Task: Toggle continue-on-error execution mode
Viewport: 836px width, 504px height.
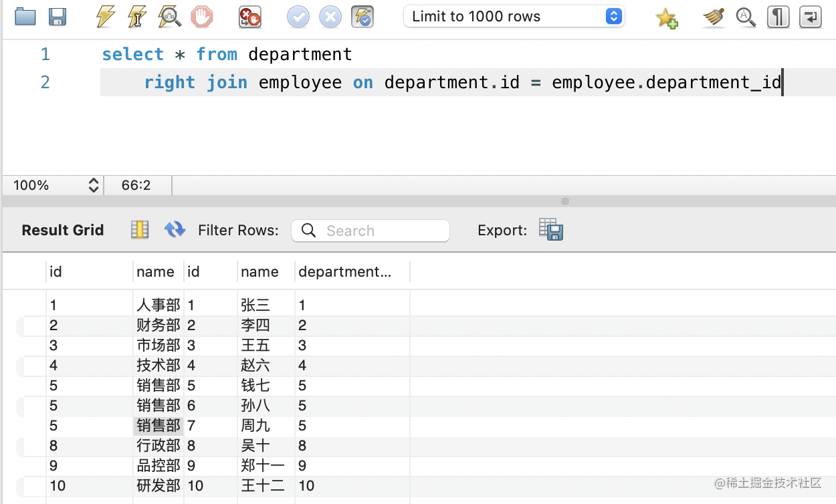Action: pos(250,17)
